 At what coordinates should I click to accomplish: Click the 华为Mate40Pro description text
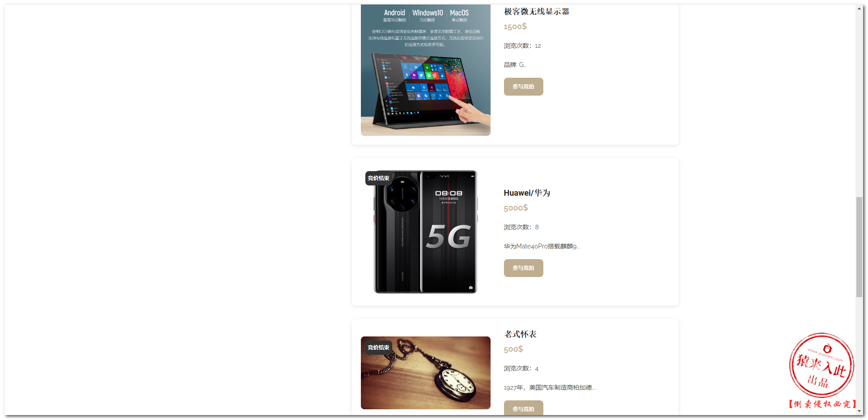tap(542, 246)
